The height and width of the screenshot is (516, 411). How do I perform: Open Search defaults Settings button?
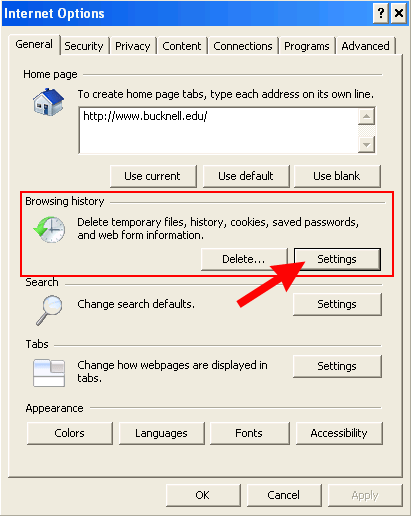pyautogui.click(x=337, y=304)
